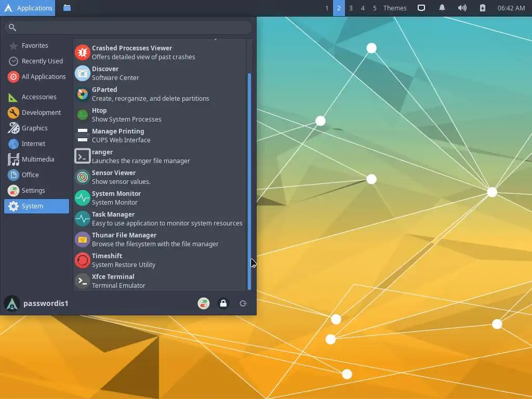Switch to workspace 5
The image size is (532, 399).
tap(375, 8)
